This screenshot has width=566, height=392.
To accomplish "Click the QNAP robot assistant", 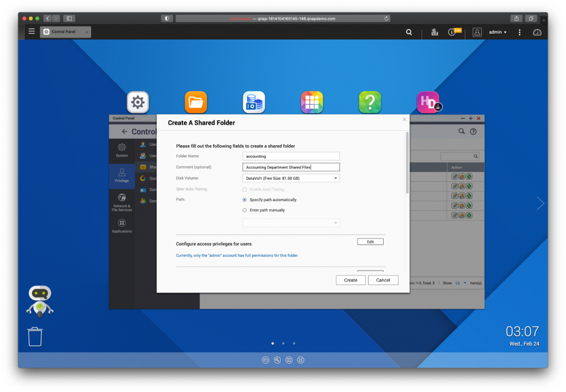I will click(x=40, y=301).
